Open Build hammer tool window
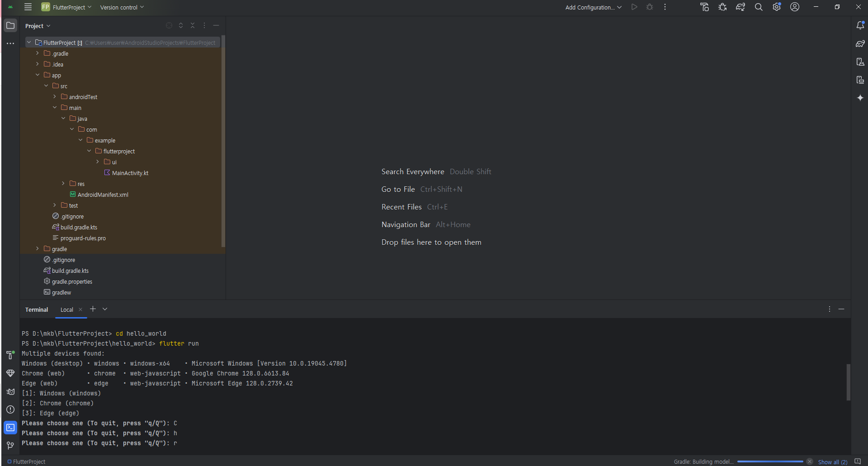 pos(10,355)
